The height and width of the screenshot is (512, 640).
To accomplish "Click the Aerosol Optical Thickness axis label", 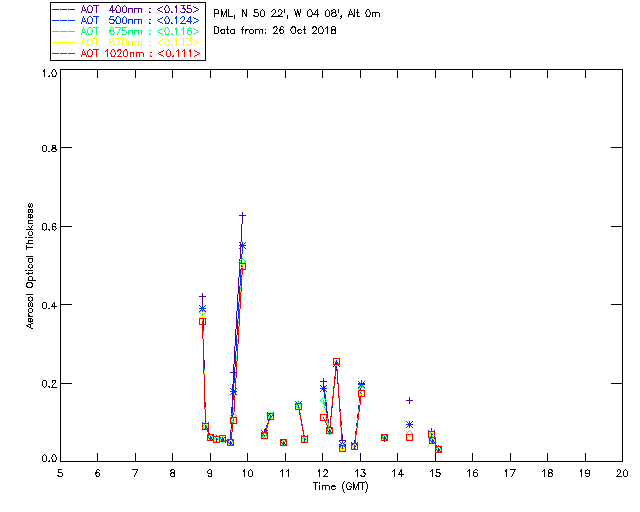I will pos(30,266).
